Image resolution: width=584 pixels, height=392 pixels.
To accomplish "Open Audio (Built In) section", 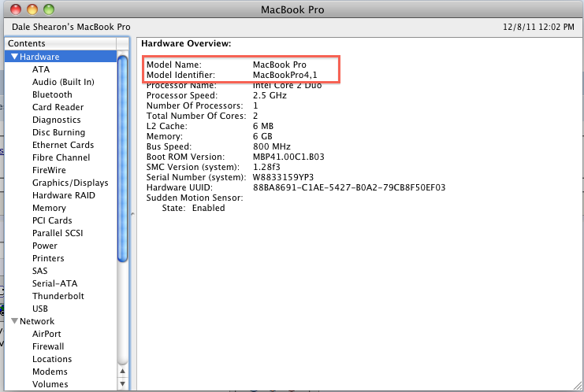I will pos(63,82).
